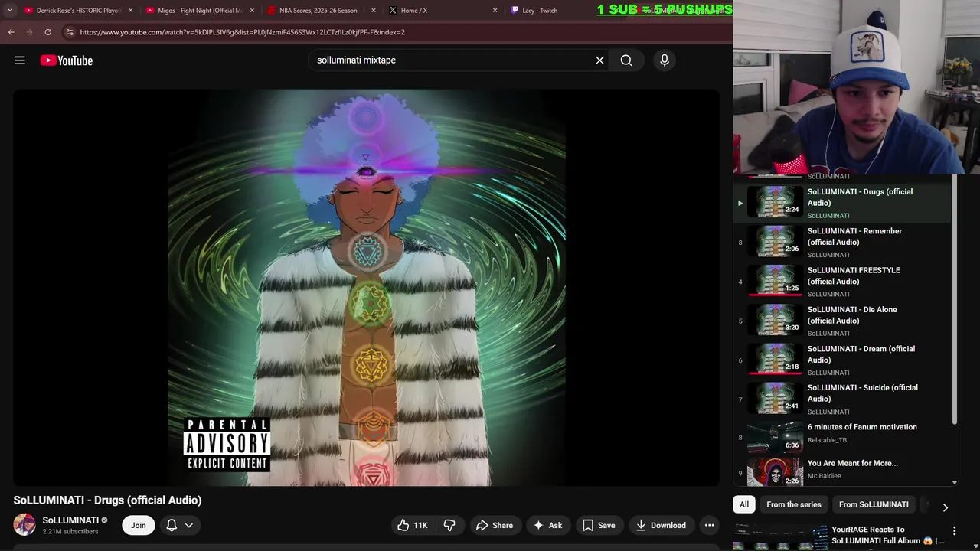Open options for YourRAGE Reacts video
The width and height of the screenshot is (980, 551).
[954, 531]
